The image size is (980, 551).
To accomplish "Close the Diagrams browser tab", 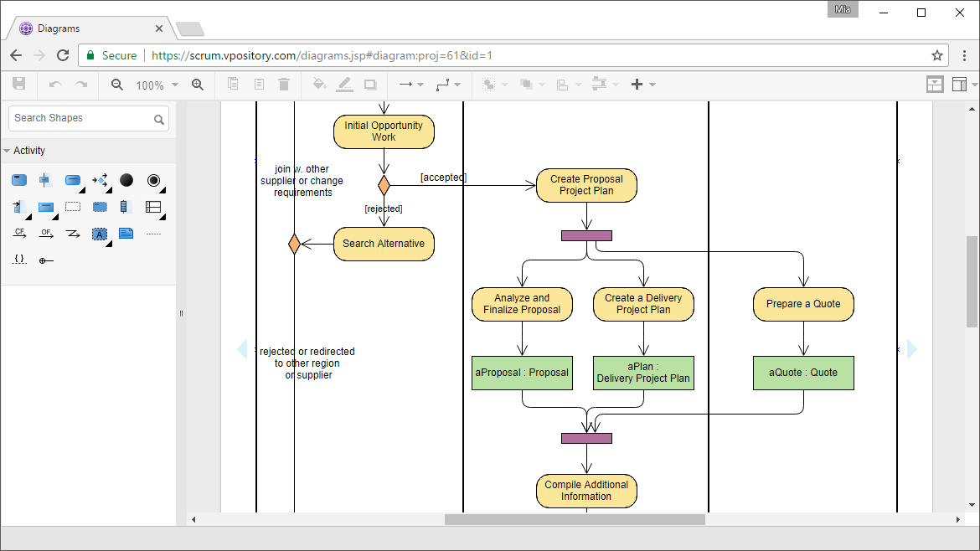I will (159, 28).
